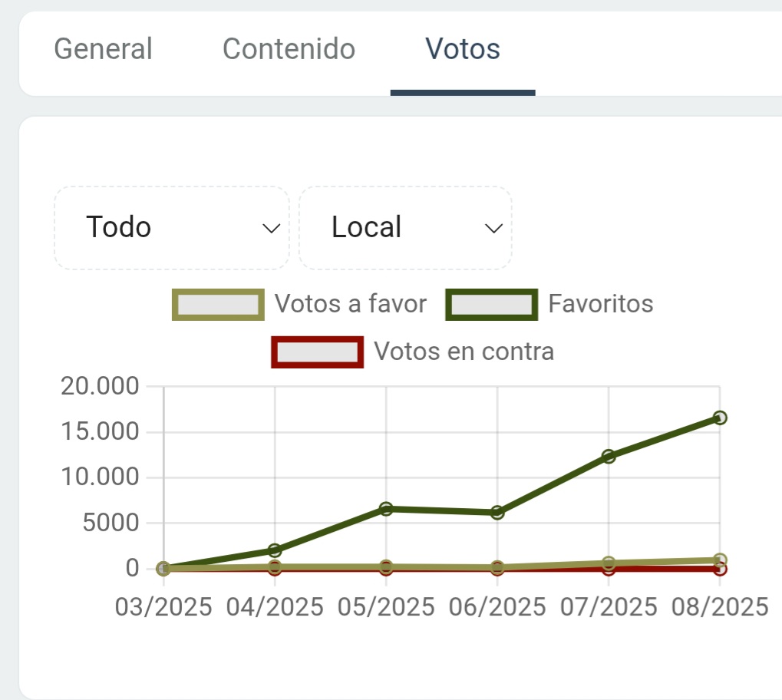This screenshot has height=700, width=782.
Task: Open the Todo dropdown
Action: click(171, 228)
